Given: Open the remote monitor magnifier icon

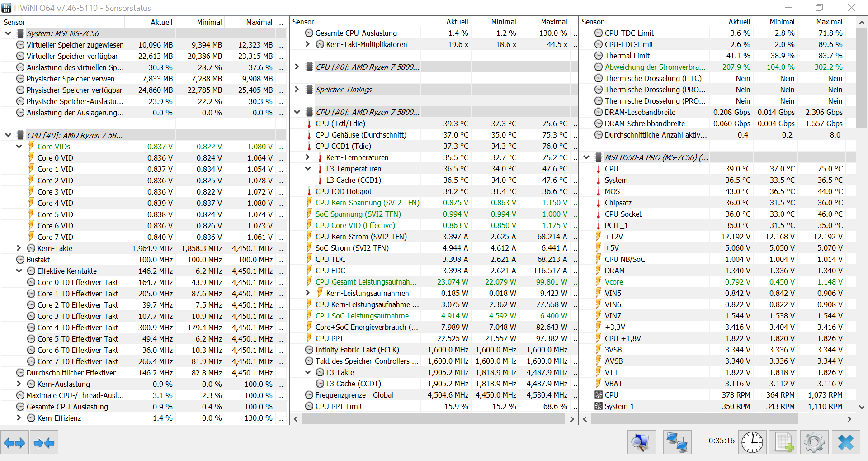Looking at the screenshot, I should point(641,442).
